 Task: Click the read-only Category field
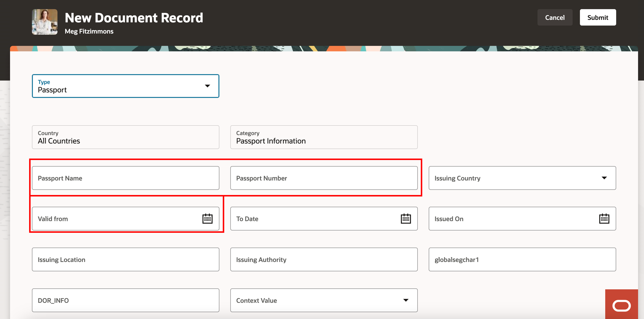coord(323,137)
